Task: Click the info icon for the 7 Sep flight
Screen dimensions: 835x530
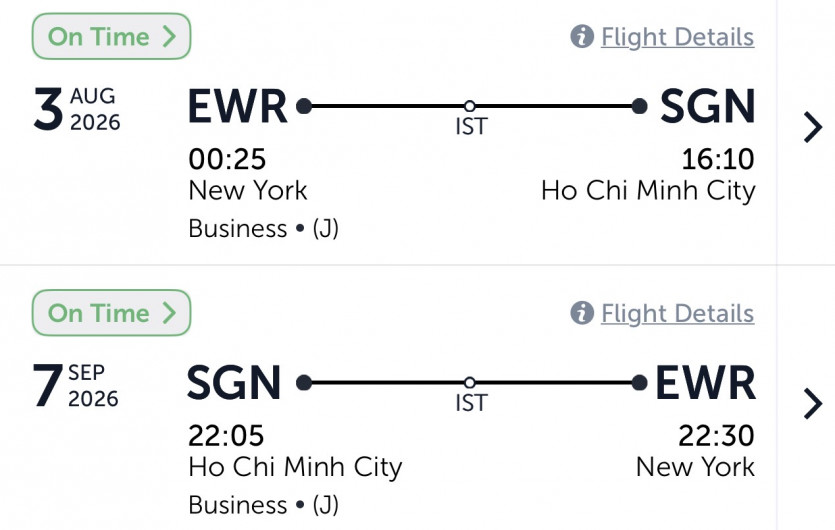Action: pos(582,313)
